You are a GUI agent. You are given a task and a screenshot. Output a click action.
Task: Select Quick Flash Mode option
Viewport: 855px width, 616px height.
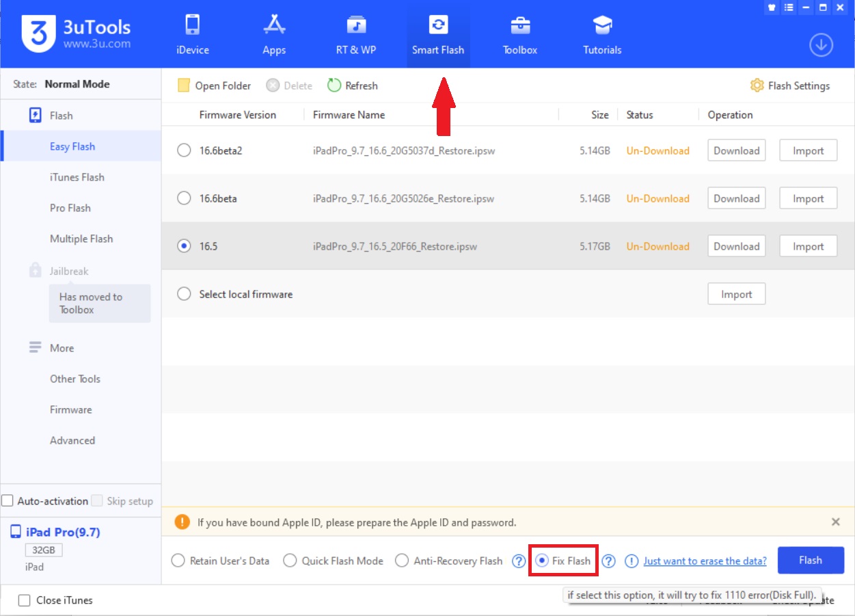coord(290,561)
